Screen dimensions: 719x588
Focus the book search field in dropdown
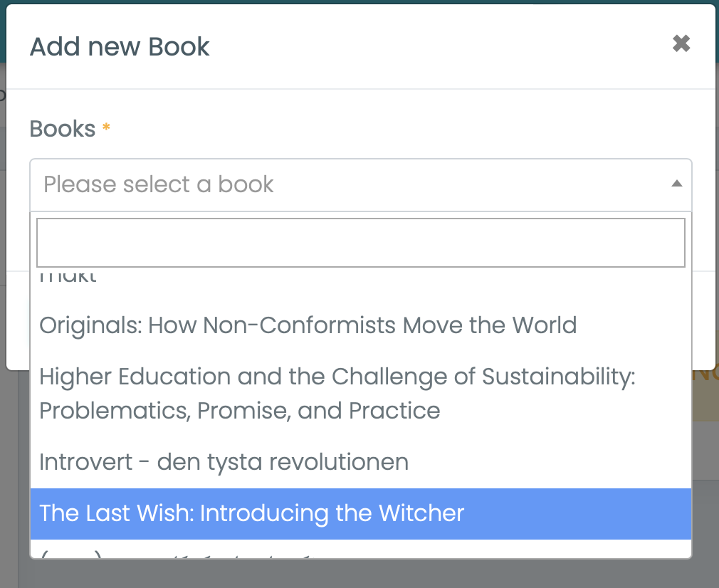coord(360,243)
